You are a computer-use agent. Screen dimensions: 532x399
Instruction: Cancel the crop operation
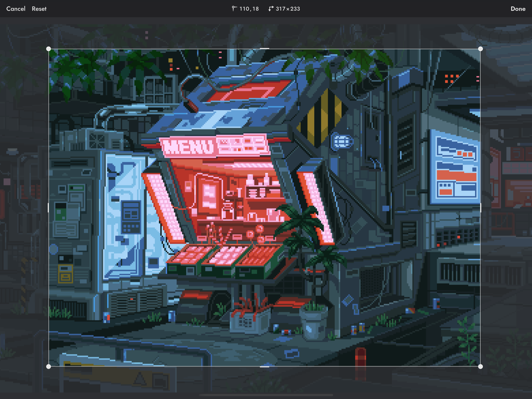point(16,9)
